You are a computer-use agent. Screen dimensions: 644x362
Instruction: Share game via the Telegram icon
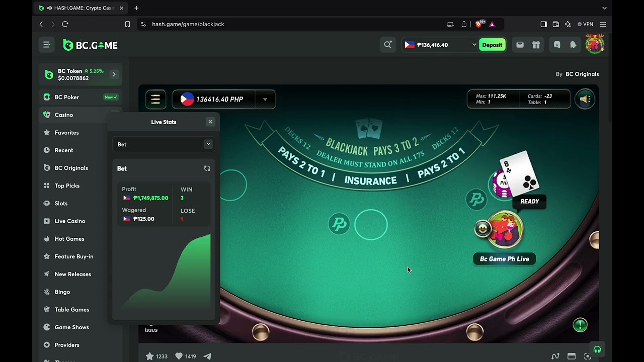tap(207, 356)
